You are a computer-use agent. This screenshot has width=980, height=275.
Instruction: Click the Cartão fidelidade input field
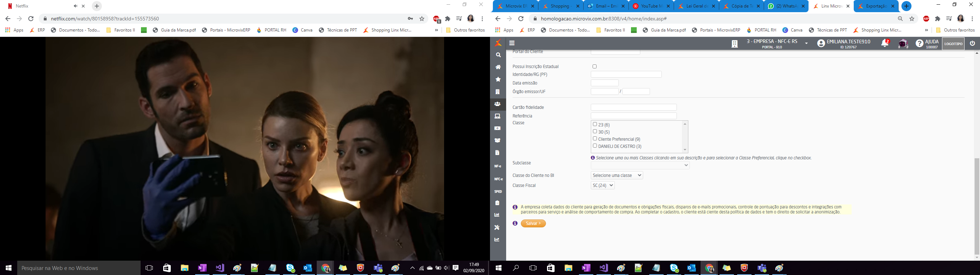point(634,107)
